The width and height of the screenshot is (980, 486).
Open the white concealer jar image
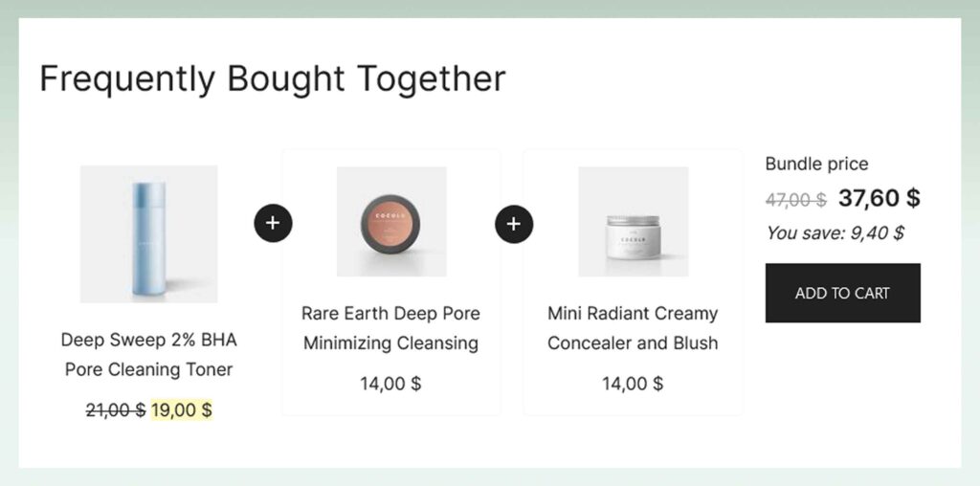[x=634, y=222]
